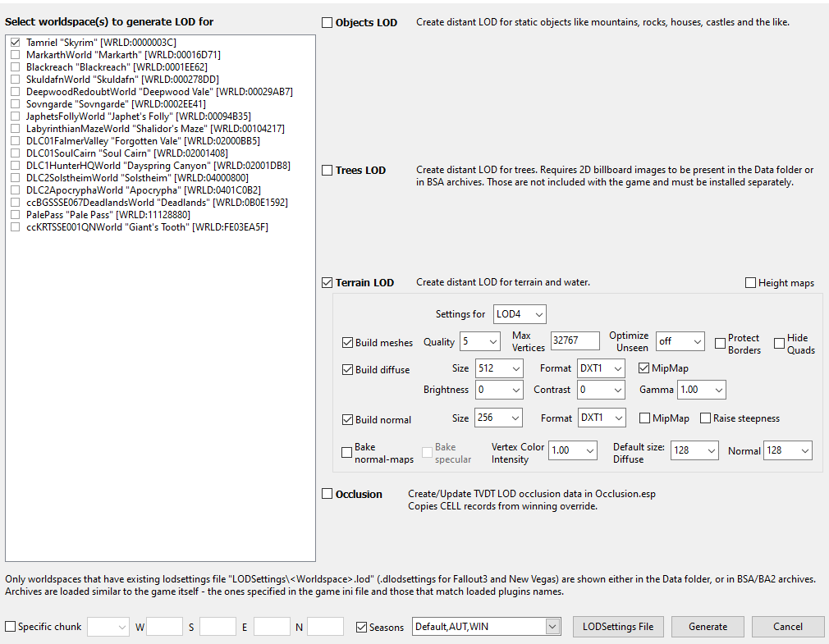Uncheck the Build diffuse option
Viewport: 829px width, 644px height.
click(347, 370)
